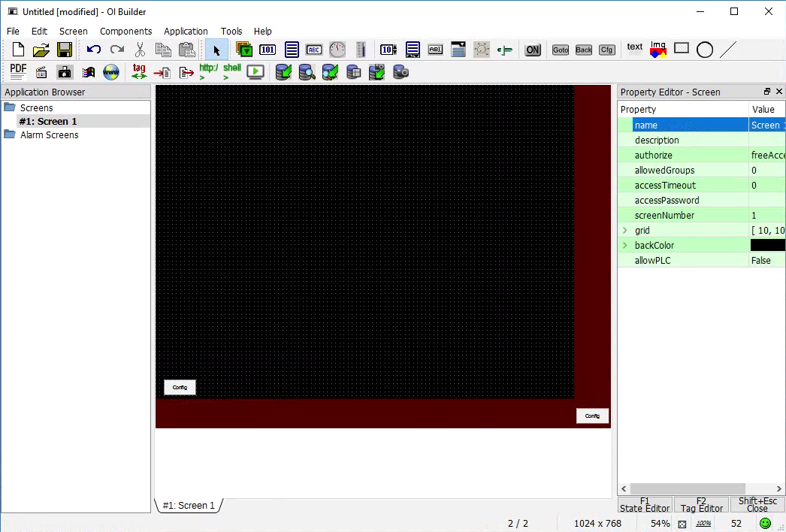786x532 pixels.
Task: Select the analog gauge component icon
Action: [337, 50]
